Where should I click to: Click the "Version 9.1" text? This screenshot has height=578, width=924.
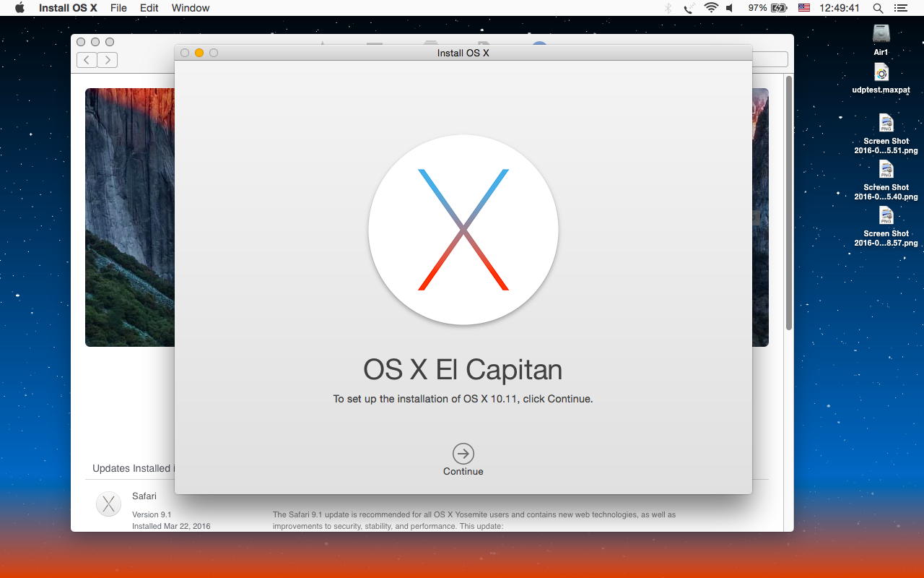[x=152, y=514]
